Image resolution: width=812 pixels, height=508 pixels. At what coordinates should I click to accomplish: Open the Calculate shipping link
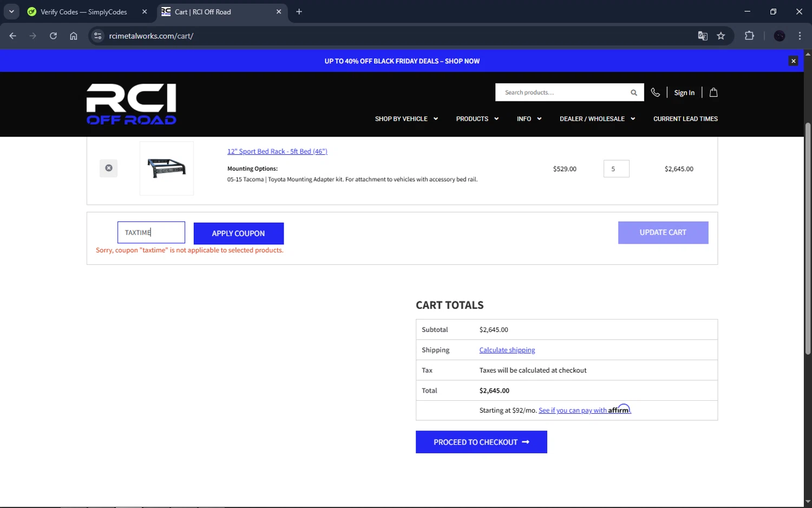[x=507, y=350]
